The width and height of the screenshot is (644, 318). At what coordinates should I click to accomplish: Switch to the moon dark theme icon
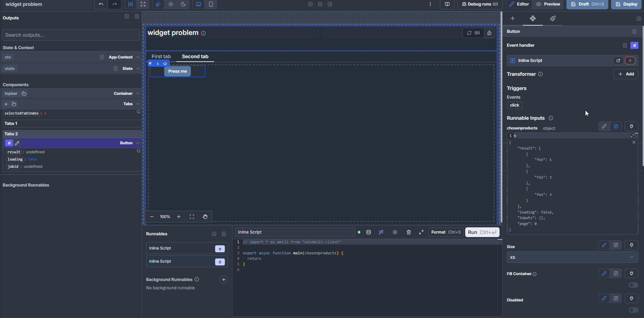pos(183,4)
